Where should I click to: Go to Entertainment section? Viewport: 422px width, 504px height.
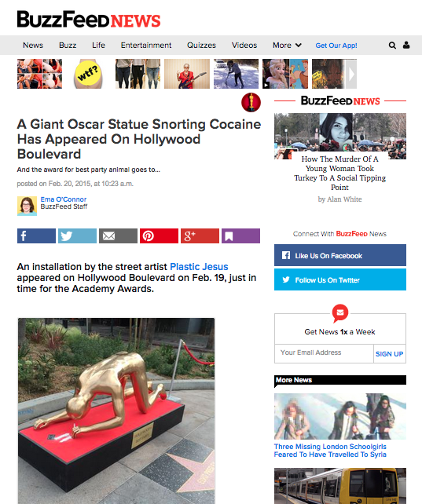pos(146,46)
